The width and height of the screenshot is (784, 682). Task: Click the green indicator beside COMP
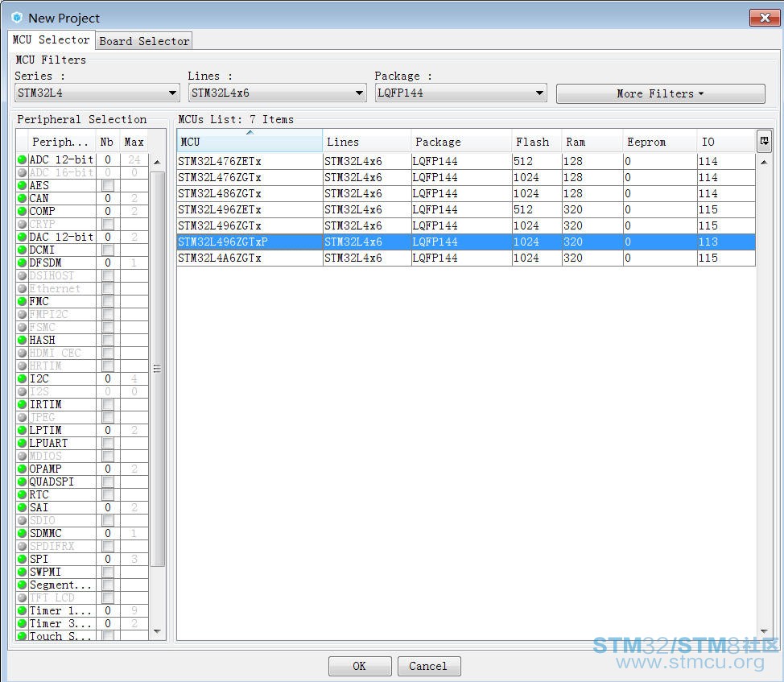22,212
